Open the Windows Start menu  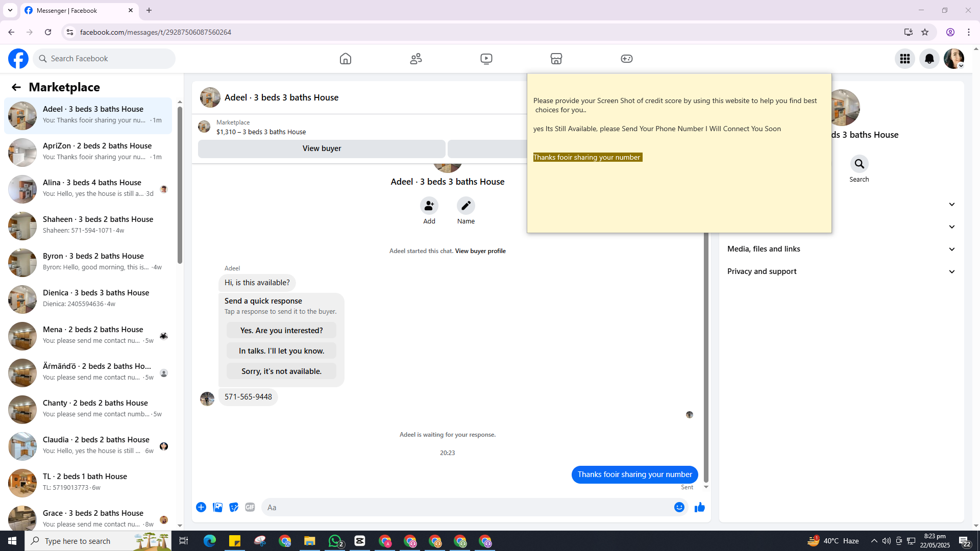[12, 541]
